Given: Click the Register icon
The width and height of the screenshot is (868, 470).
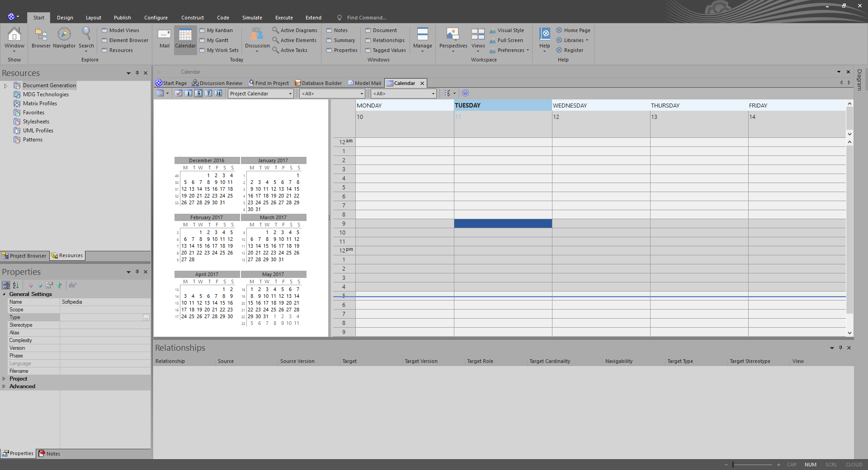Looking at the screenshot, I should [x=559, y=50].
